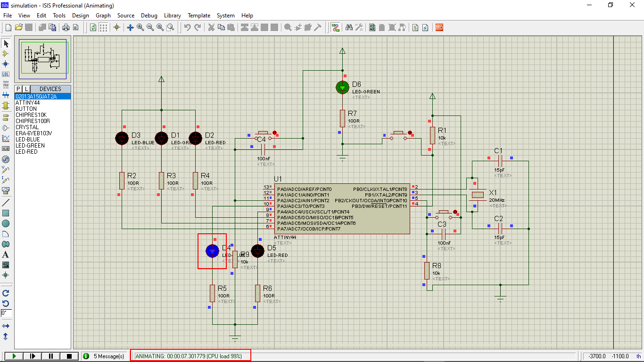The width and height of the screenshot is (644, 362).
Task: Toggle the Wire Autorouter icon
Action: (335, 27)
